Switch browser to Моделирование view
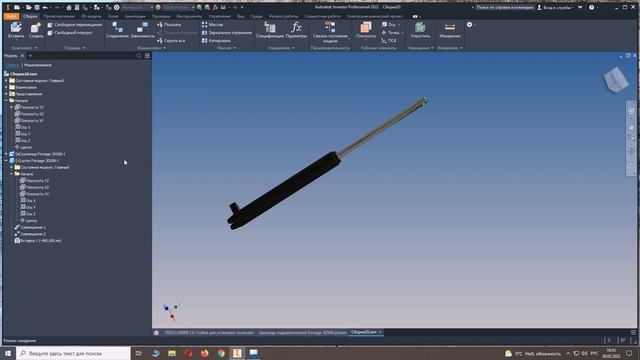The image size is (640, 360). click(38, 65)
